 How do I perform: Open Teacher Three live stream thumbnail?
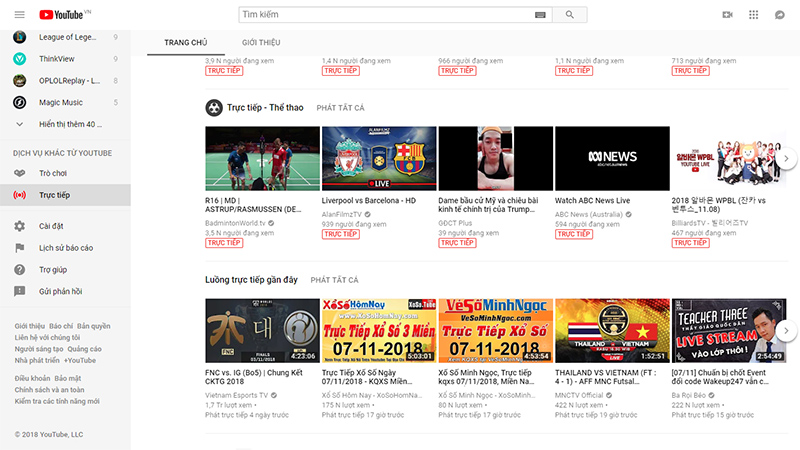(x=729, y=331)
